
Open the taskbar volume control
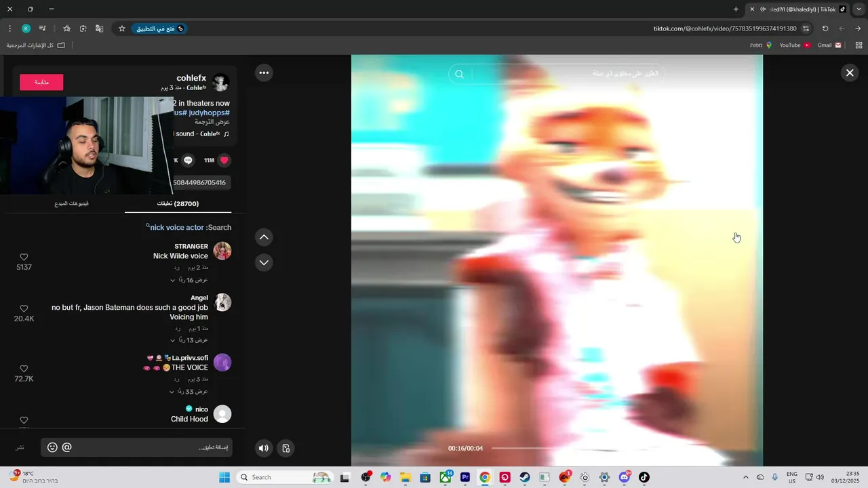tap(821, 477)
